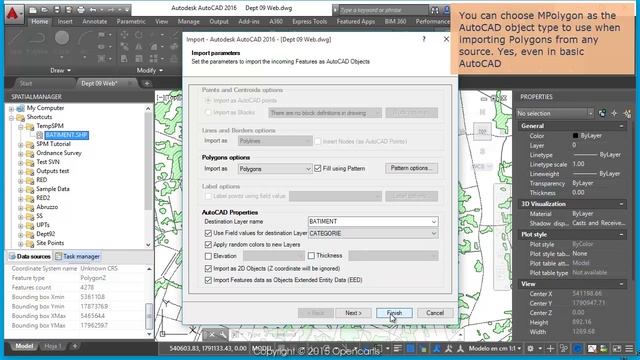Click the Quick Select icon in Properties palette
Screen dimensions: 640x360
(627, 113)
